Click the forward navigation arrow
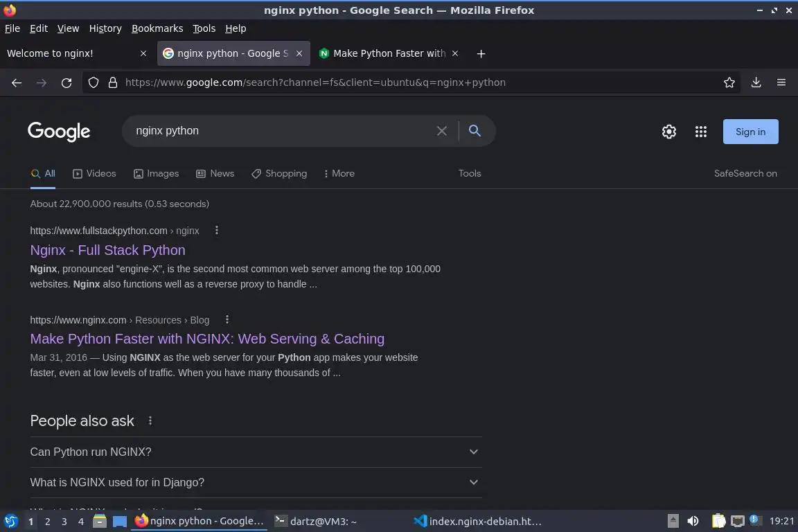The image size is (798, 532). click(42, 82)
